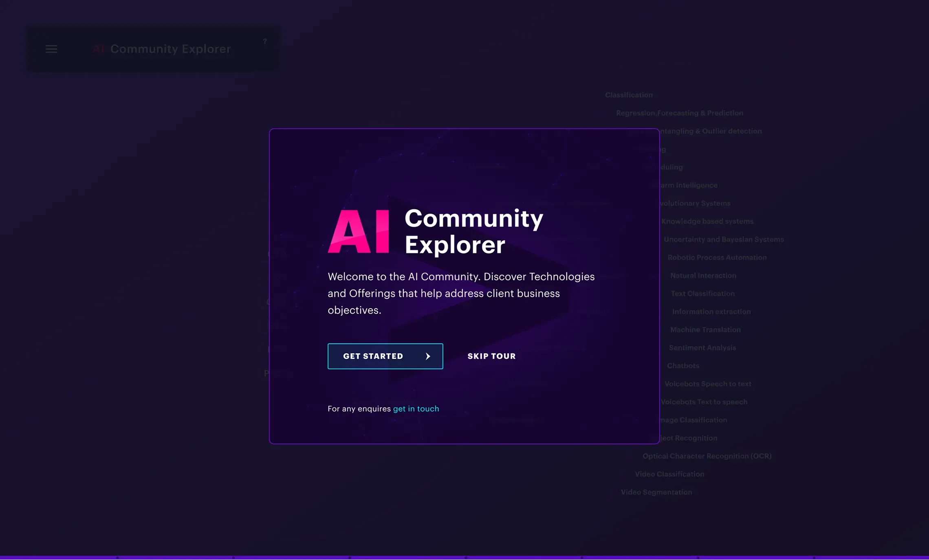This screenshot has height=560, width=929.
Task: Select Natural Interaction item
Action: 703,276
